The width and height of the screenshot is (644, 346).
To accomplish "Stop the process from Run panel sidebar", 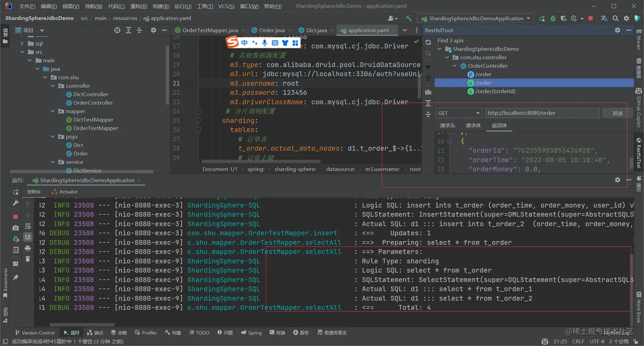I will [16, 216].
